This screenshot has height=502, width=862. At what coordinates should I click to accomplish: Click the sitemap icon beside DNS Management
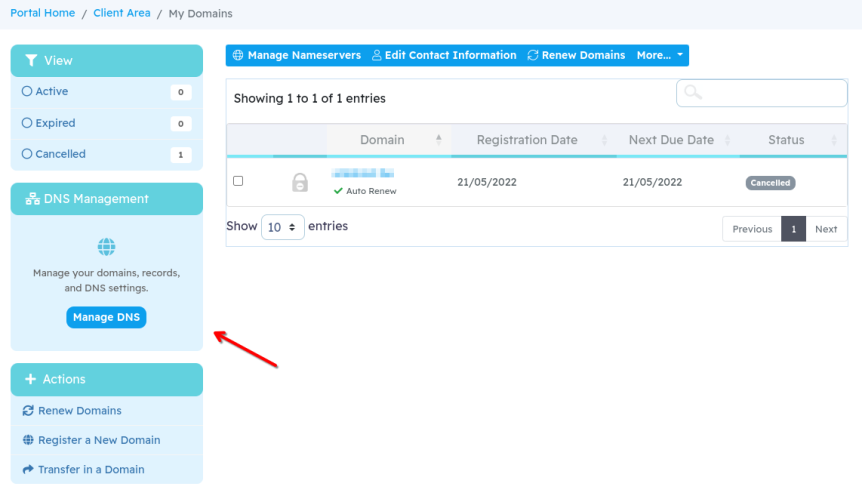pos(31,199)
